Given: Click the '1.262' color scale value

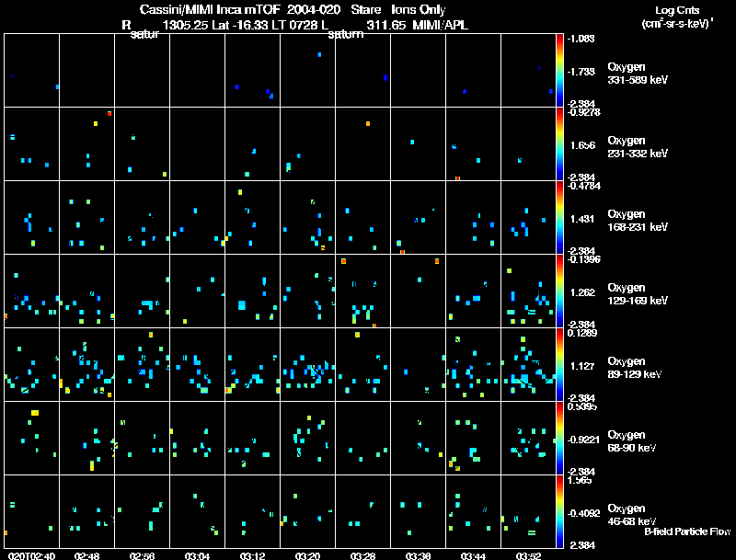Looking at the screenshot, I should tap(582, 292).
